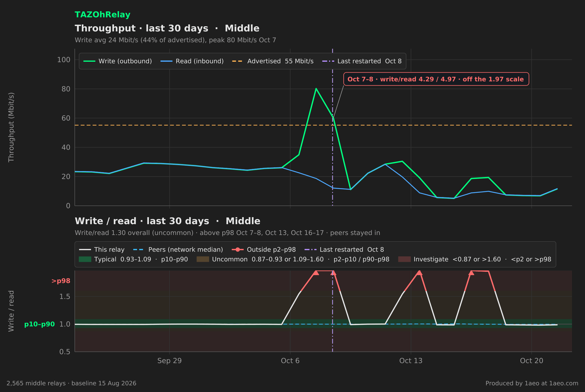
Task: Click the 100 tick on throughput axis
Action: (64, 60)
